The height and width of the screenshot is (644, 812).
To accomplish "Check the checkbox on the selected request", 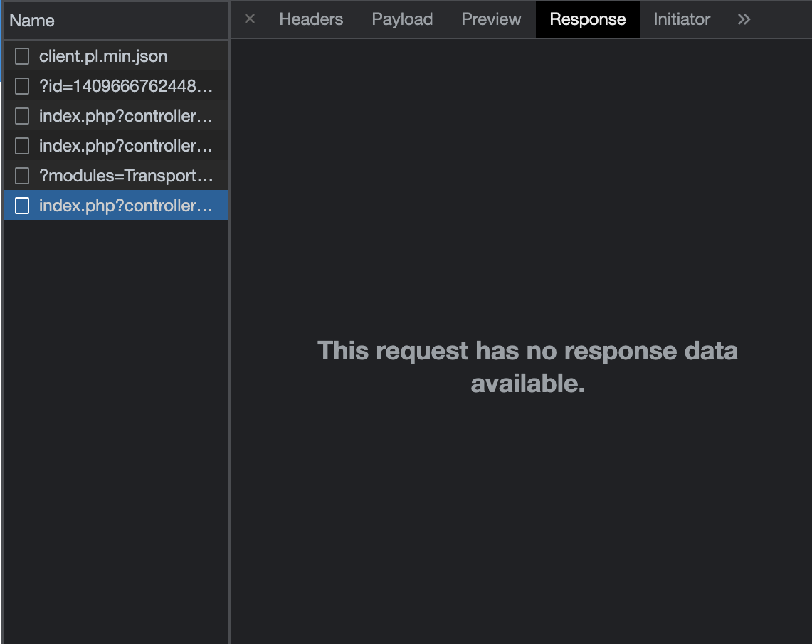I will (21, 205).
